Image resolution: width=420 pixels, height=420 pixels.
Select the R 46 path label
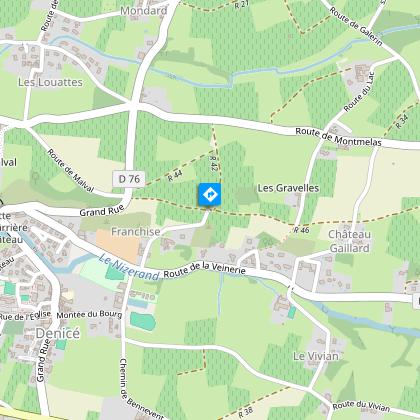click(302, 230)
